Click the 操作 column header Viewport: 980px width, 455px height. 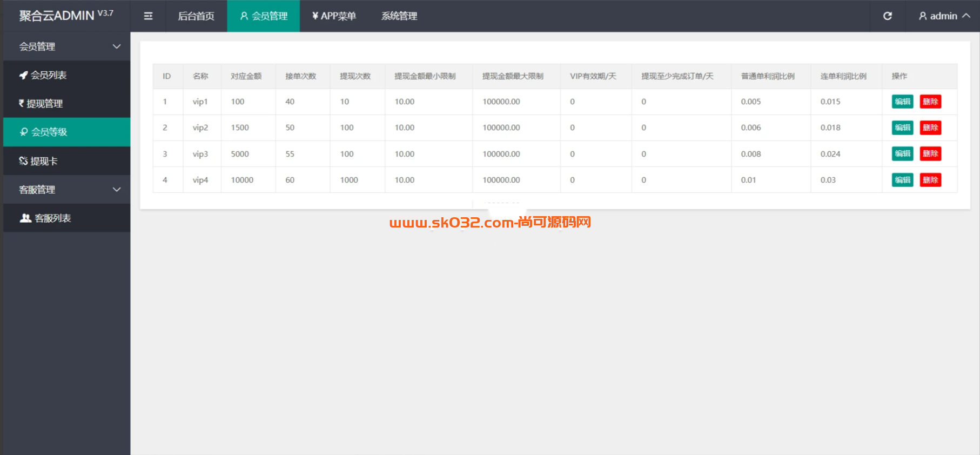coord(919,76)
